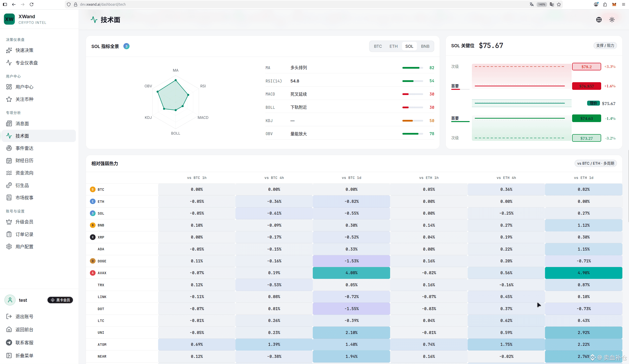Click the 黑卡会员 membership badge
Viewport: 629px width, 364px height.
click(60, 300)
